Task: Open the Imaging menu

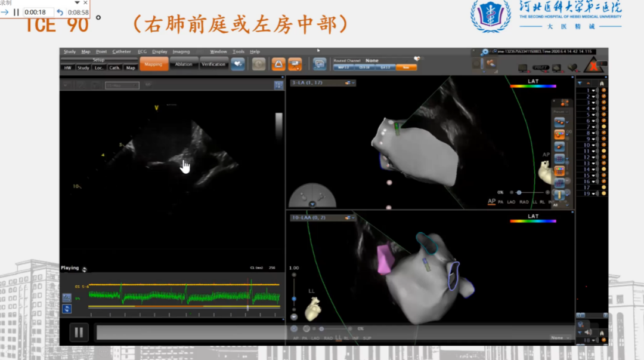Action: tap(181, 52)
